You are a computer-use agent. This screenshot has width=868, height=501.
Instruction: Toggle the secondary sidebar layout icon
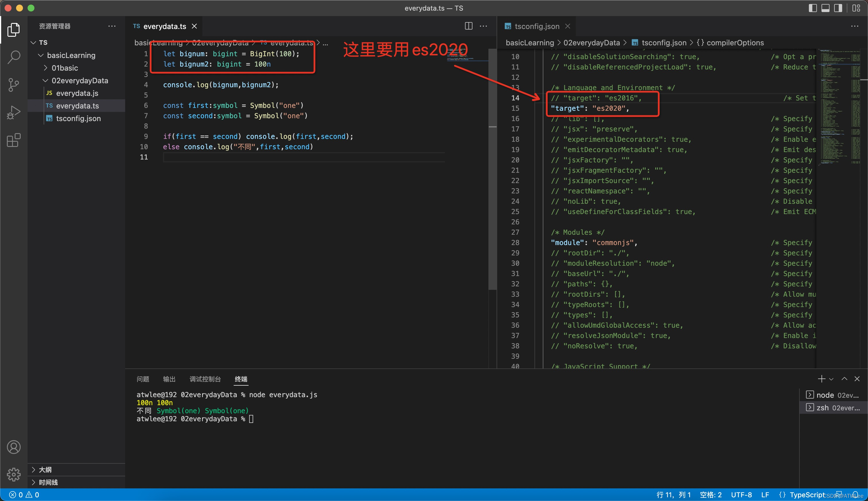[x=838, y=8]
